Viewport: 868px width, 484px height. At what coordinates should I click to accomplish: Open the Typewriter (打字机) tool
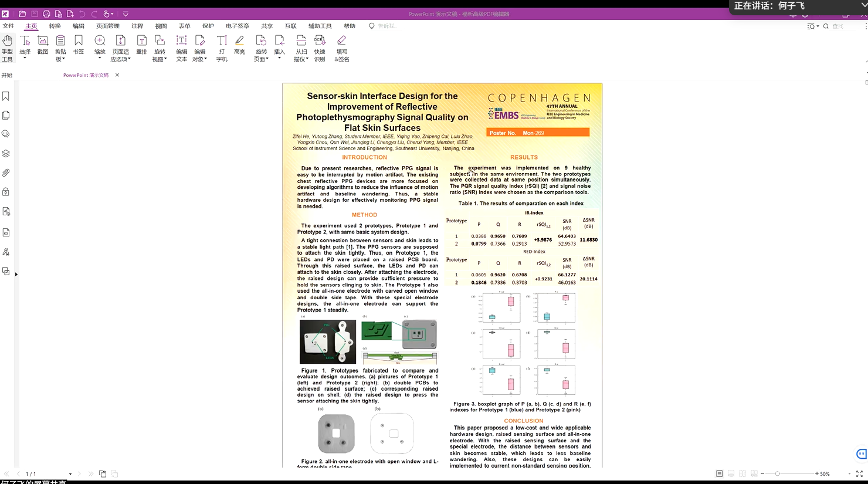[221, 48]
